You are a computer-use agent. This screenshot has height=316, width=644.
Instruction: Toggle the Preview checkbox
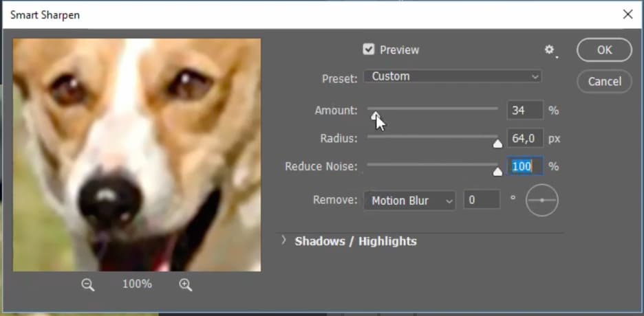pyautogui.click(x=369, y=49)
